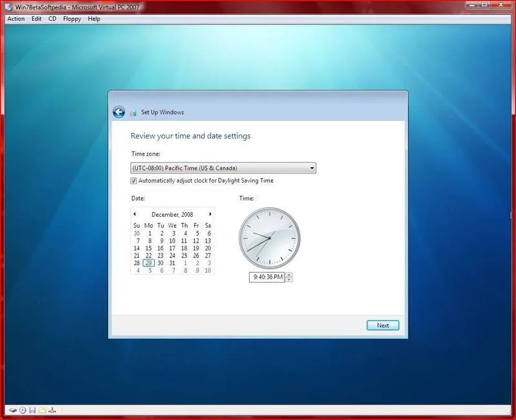Open the Time zone dropdown

(223, 168)
